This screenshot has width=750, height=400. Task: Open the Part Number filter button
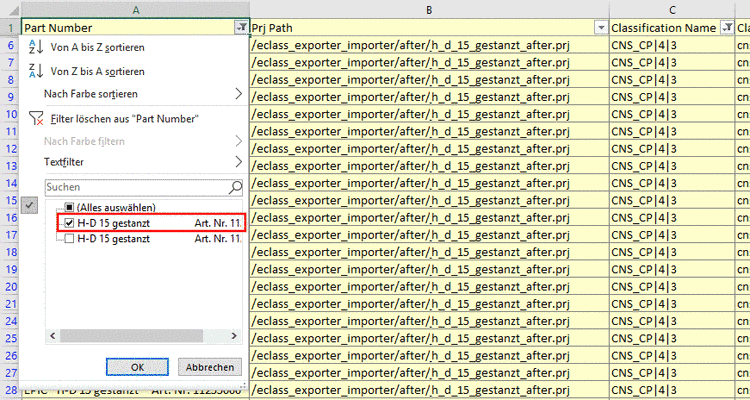click(x=241, y=28)
